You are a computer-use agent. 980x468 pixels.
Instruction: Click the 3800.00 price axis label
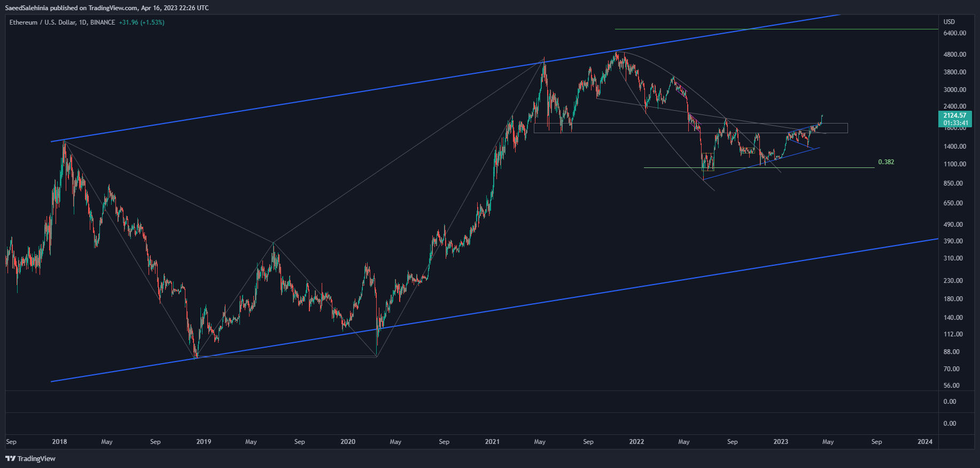point(955,72)
